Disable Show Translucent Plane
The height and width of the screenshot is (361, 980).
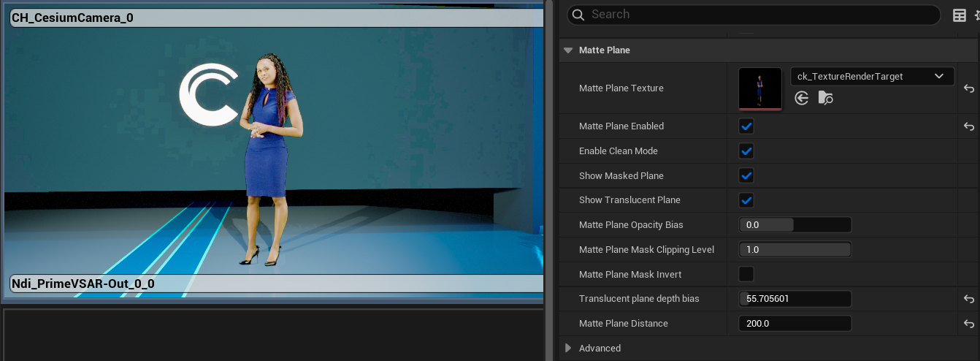pos(746,200)
